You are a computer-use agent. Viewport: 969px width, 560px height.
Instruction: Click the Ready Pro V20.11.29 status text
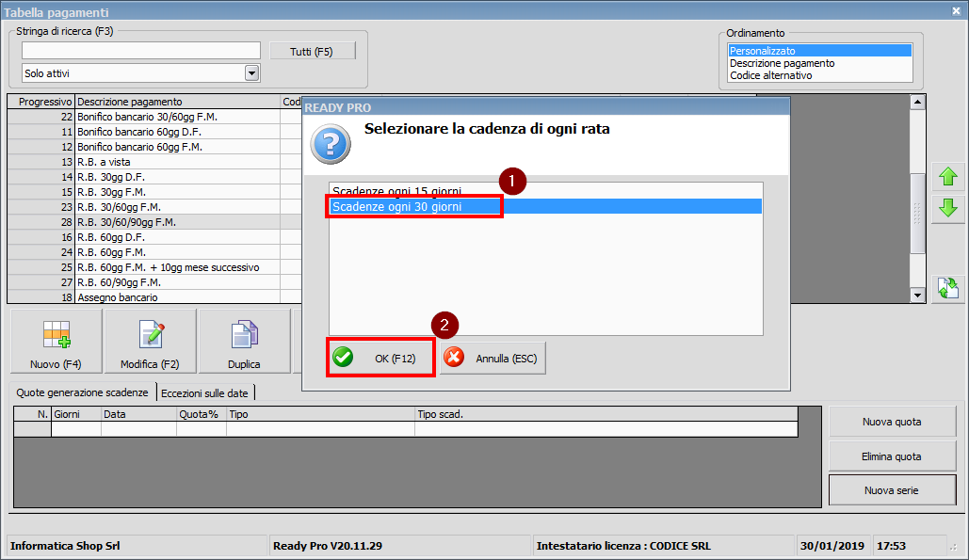tap(328, 546)
